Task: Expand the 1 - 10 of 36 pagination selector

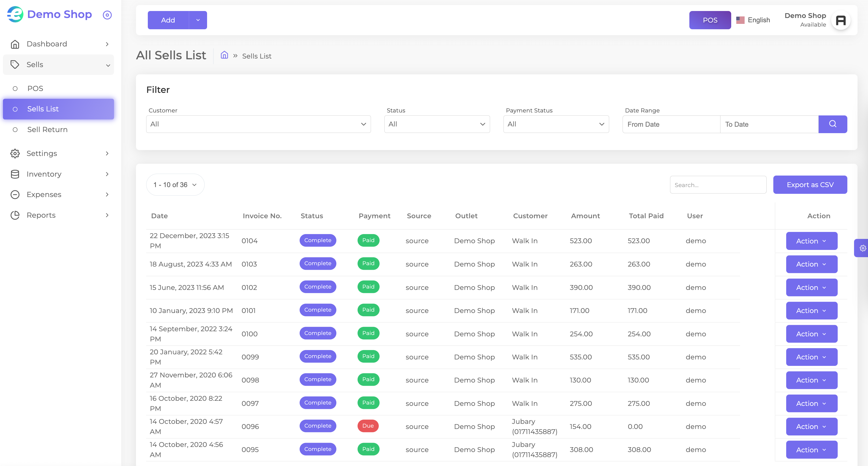Action: [x=175, y=185]
